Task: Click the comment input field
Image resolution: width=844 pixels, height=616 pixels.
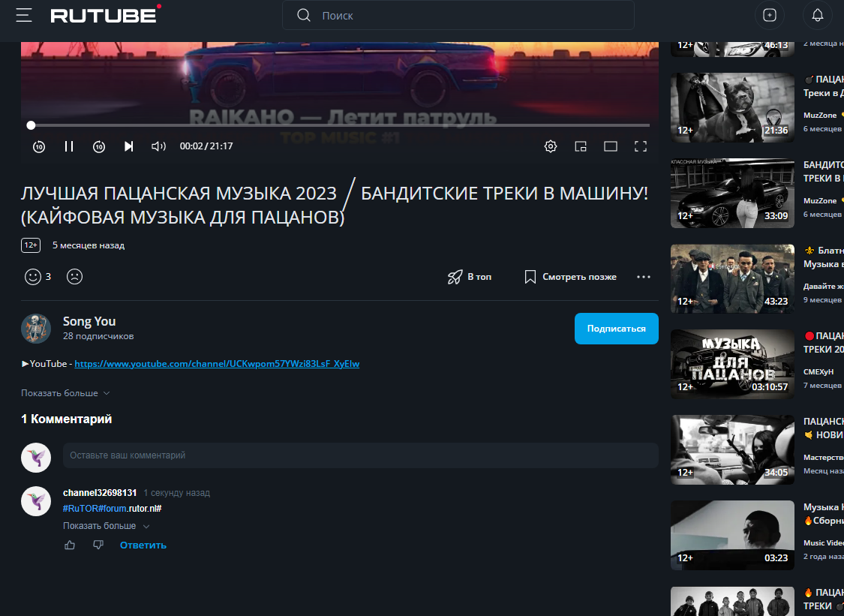Action: tap(361, 455)
